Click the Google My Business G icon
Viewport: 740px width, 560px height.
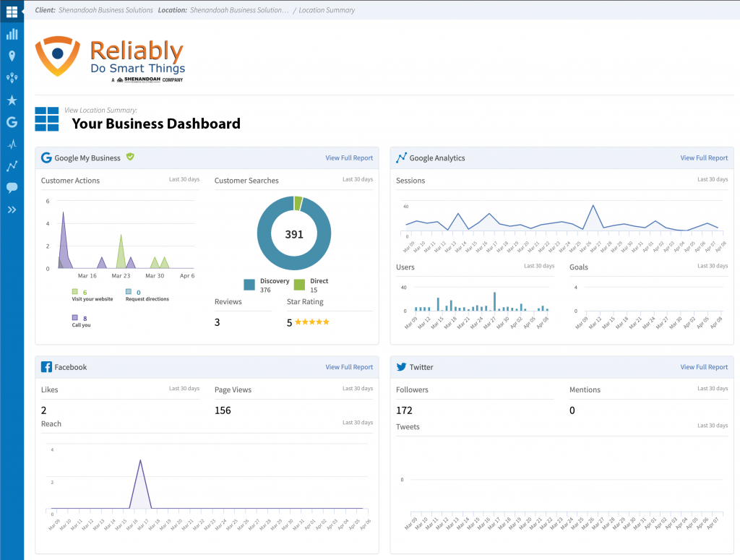pyautogui.click(x=46, y=158)
